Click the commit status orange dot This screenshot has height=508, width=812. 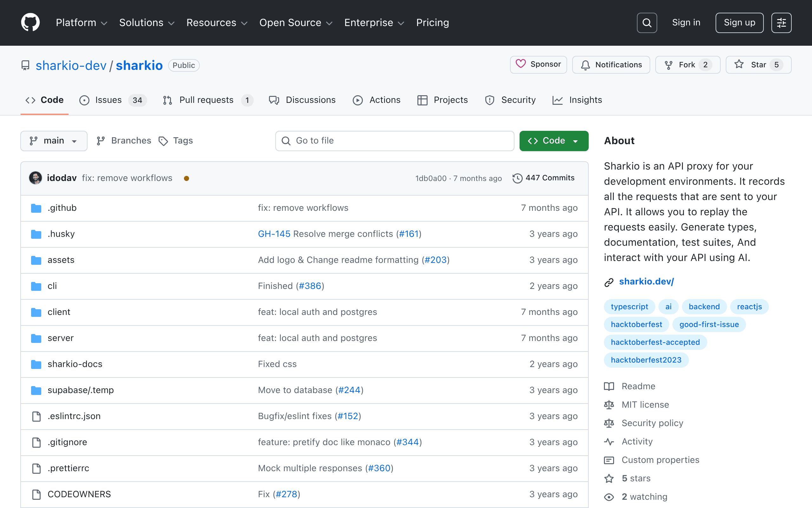click(x=187, y=178)
